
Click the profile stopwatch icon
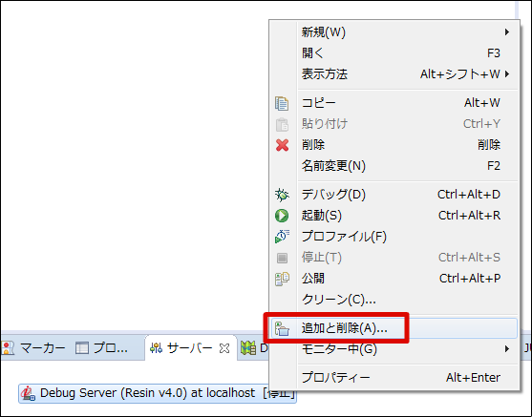pos(282,237)
